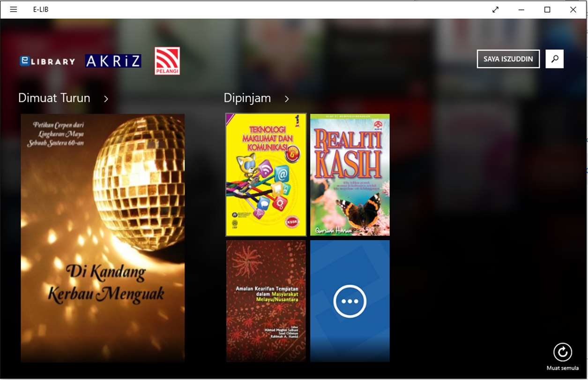This screenshot has width=588, height=380.
Task: Open the e-Library logo
Action: (47, 61)
